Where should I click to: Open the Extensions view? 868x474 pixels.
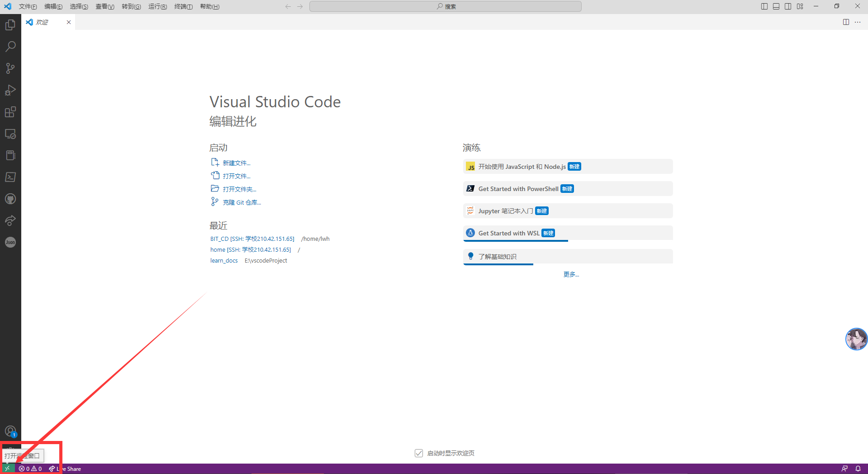point(10,112)
